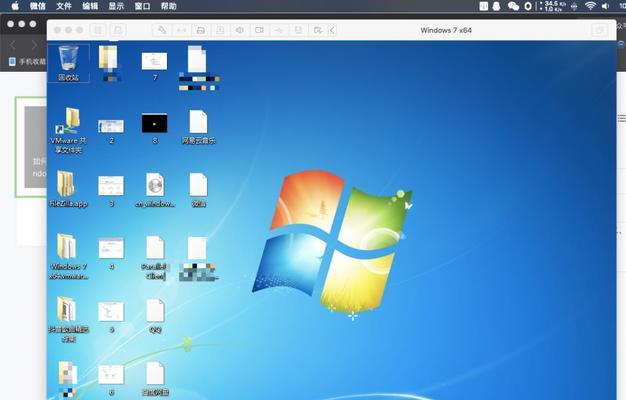The width and height of the screenshot is (626, 400).
Task: Go forward in the background browser window
Action: [34, 45]
